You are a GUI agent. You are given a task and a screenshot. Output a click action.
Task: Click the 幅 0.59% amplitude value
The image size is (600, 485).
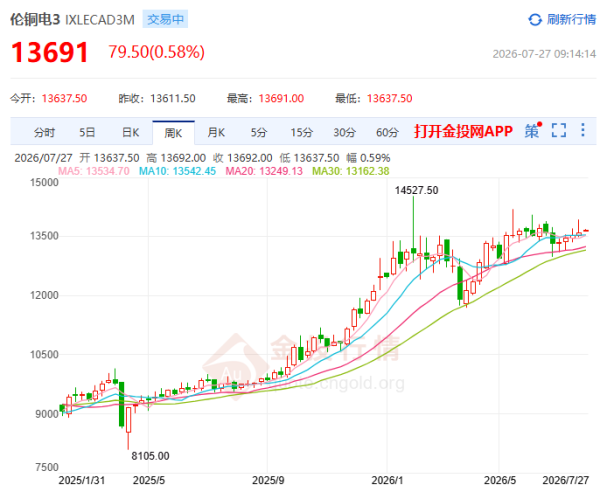(368, 158)
